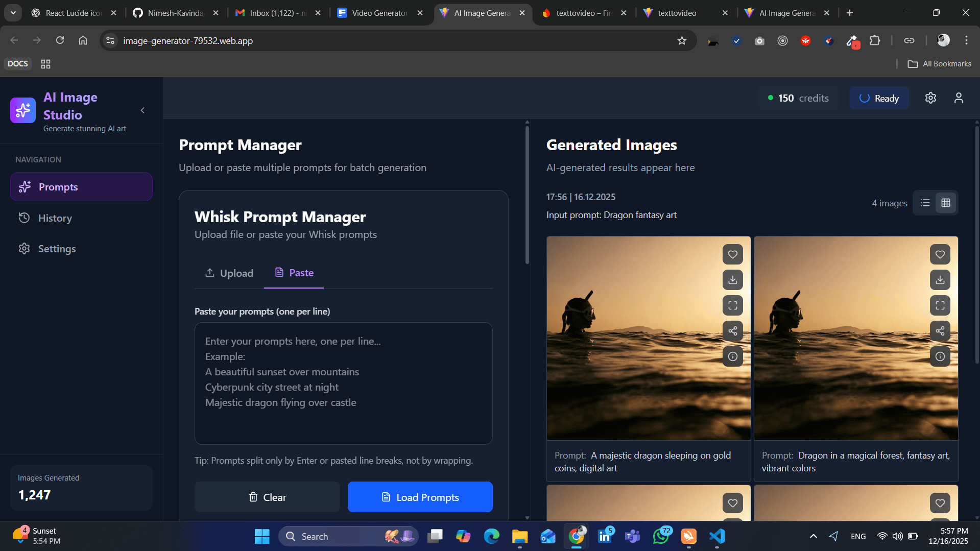The width and height of the screenshot is (980, 551).
Task: Download the majestic dragon sleeping image
Action: pyautogui.click(x=732, y=280)
